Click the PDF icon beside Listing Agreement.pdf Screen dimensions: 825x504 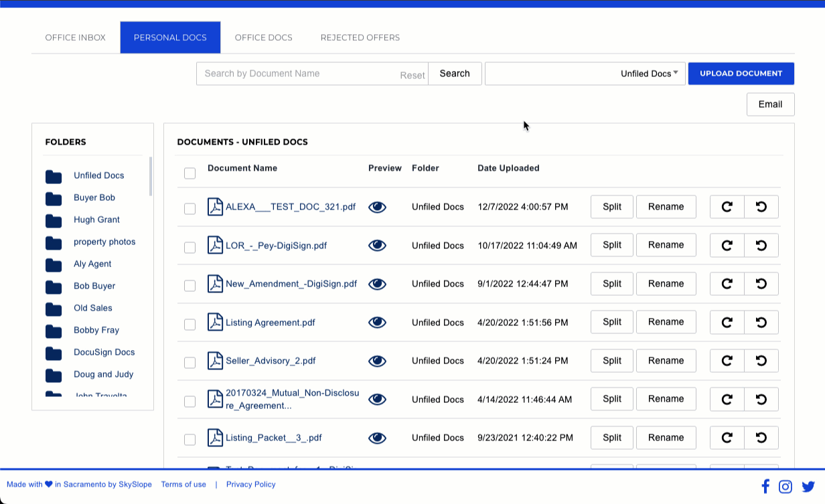pyautogui.click(x=215, y=323)
